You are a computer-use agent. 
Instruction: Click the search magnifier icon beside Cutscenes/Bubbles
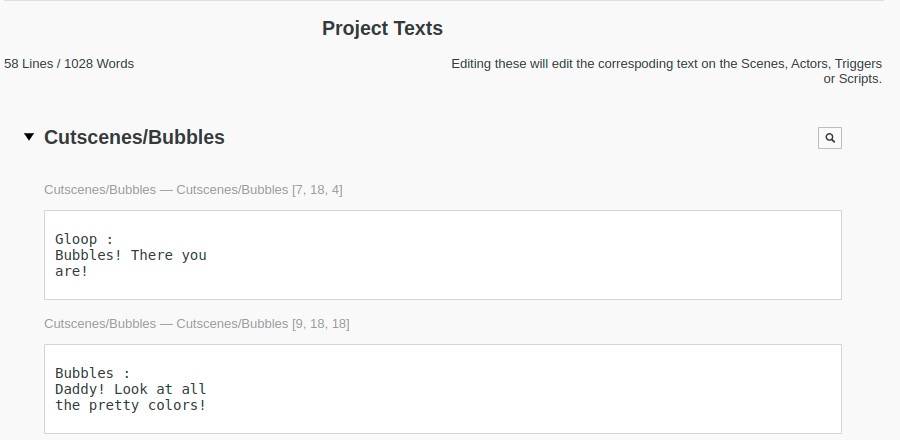pyautogui.click(x=829, y=138)
